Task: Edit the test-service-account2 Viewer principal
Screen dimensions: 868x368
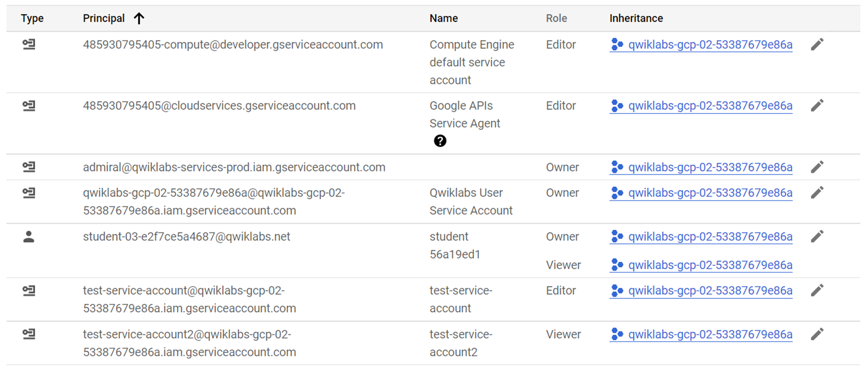Action: coord(817,334)
